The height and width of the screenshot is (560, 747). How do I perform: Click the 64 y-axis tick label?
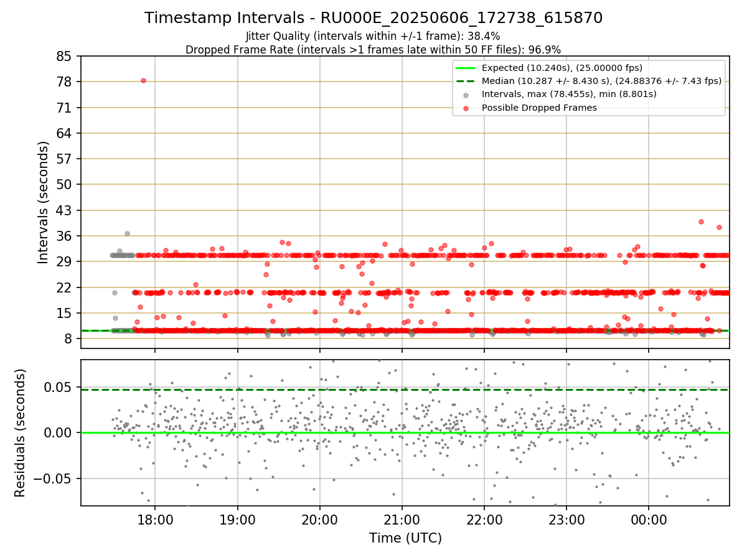pos(63,133)
